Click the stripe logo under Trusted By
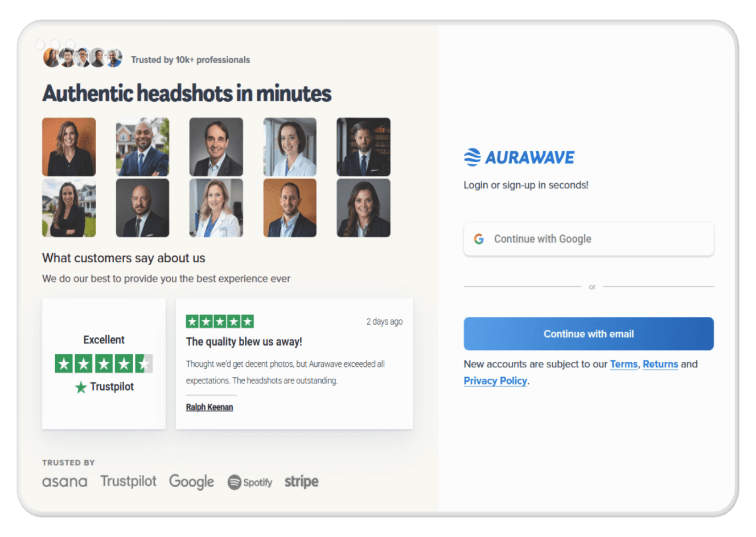 click(302, 482)
